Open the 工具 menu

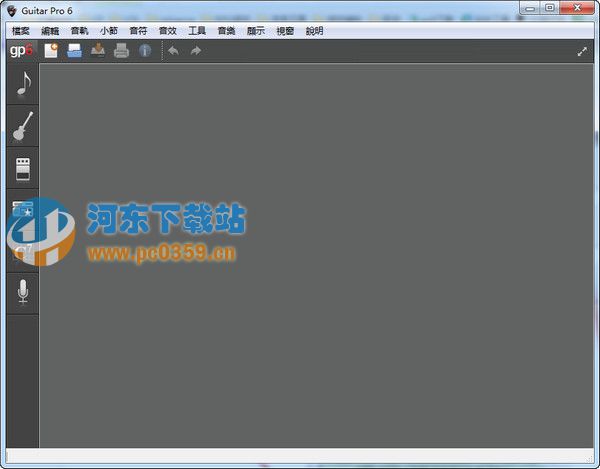point(197,31)
